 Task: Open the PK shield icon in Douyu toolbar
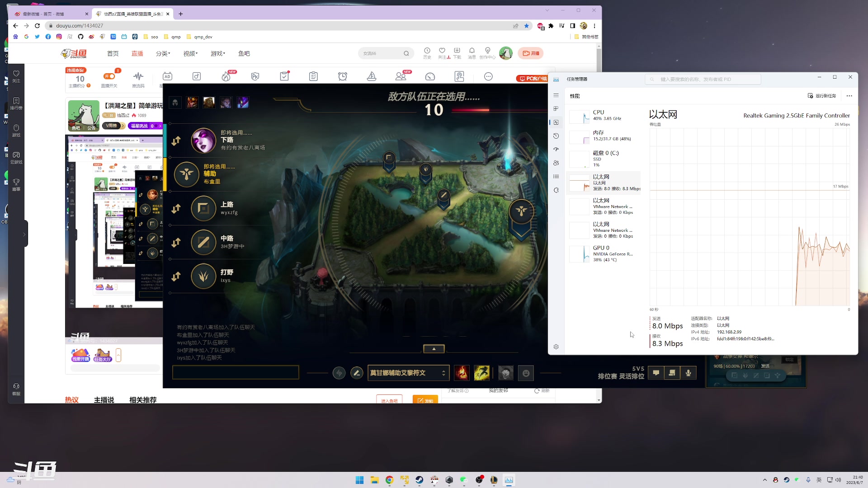coord(255,76)
